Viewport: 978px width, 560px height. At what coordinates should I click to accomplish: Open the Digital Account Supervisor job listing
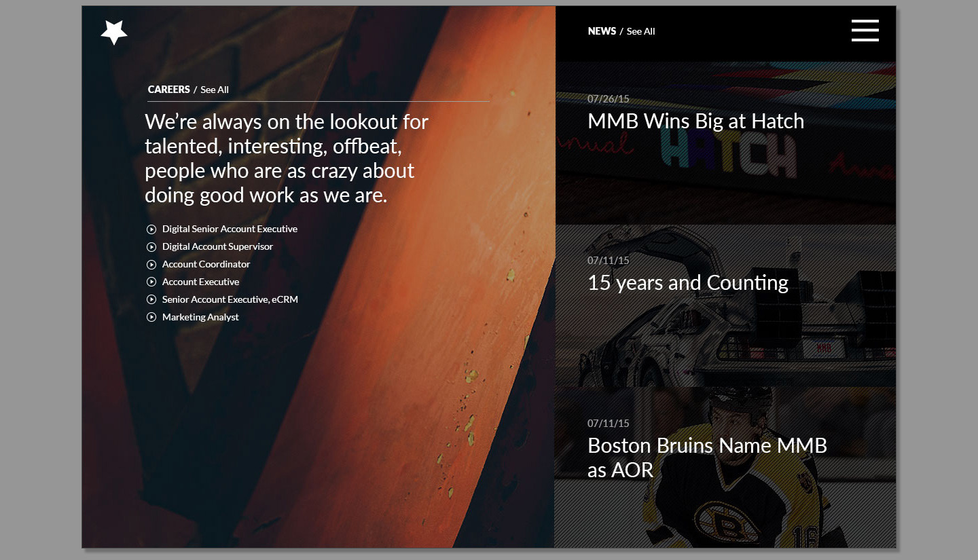click(217, 247)
